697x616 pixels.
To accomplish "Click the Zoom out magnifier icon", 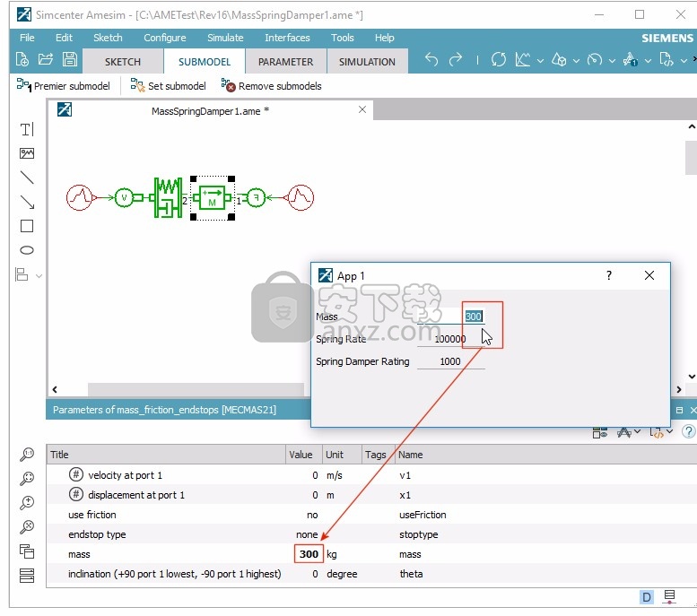I will point(27,526).
